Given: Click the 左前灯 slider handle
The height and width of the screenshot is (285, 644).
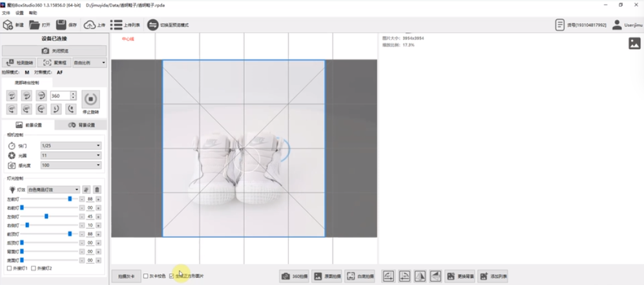Looking at the screenshot, I should point(70,199).
